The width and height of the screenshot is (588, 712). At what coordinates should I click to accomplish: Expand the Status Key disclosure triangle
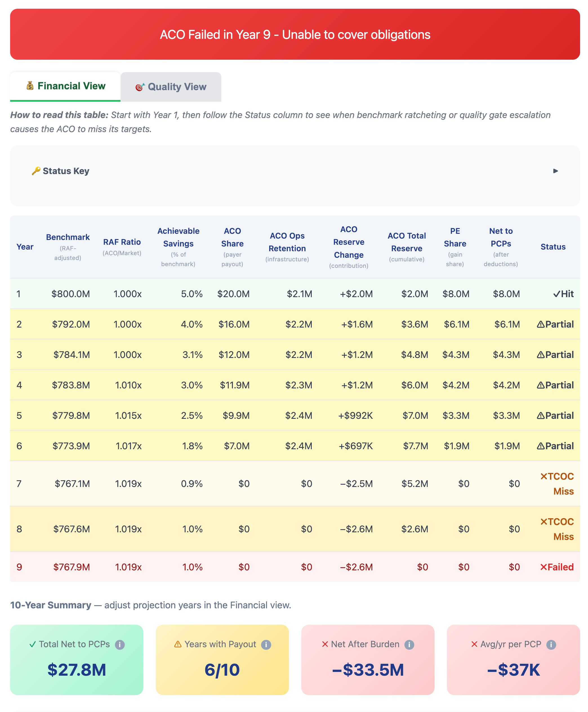[x=556, y=171]
